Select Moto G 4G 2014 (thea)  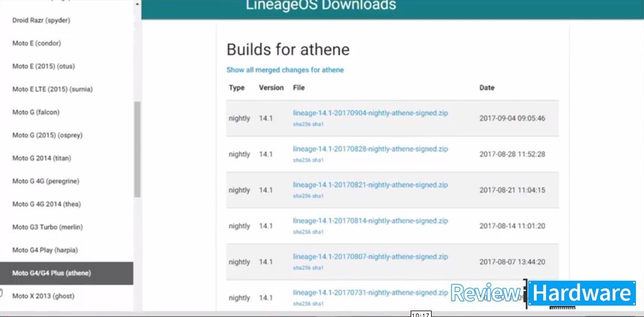pos(47,204)
